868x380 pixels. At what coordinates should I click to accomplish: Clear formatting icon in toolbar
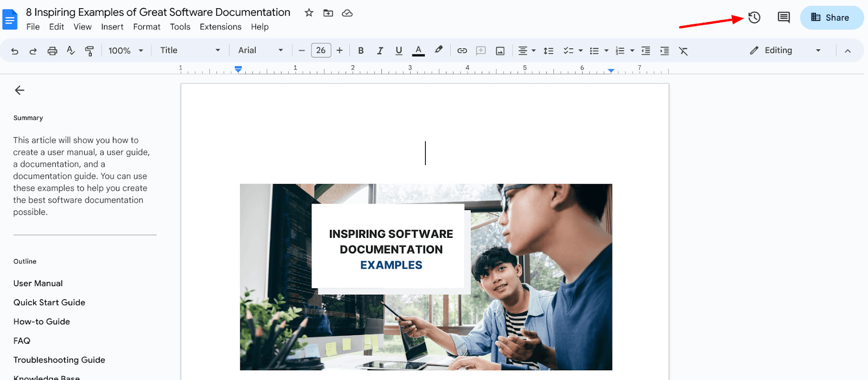(683, 50)
